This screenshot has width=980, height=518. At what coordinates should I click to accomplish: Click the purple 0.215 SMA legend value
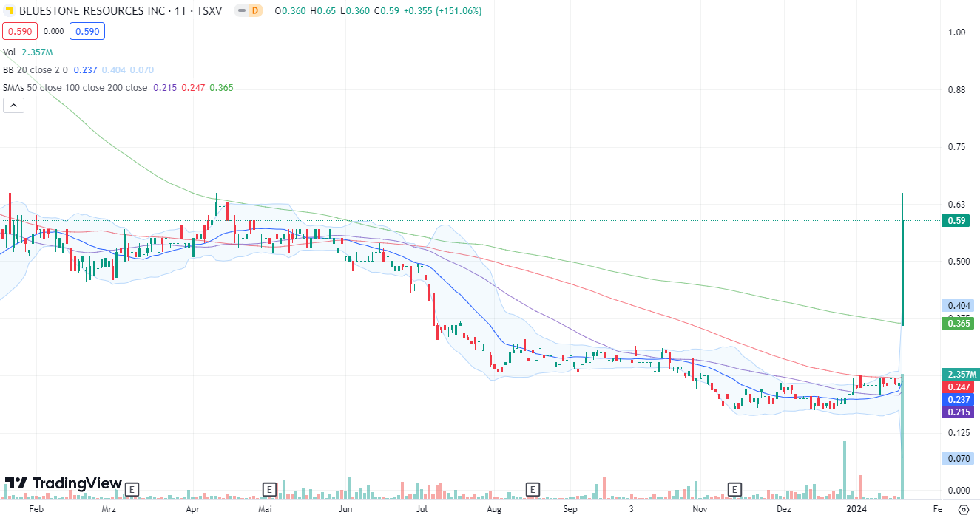[x=165, y=88]
